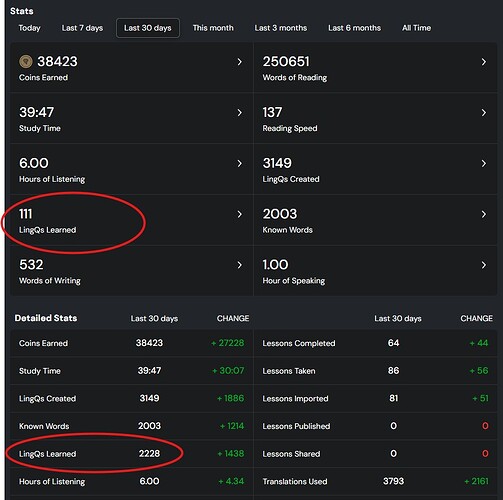
Task: Click the +2161 translations change value
Action: click(476, 481)
